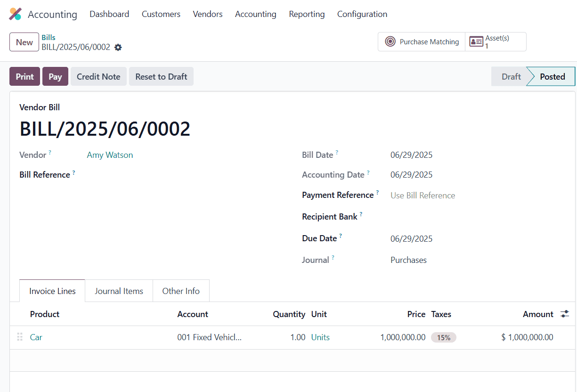Image resolution: width=577 pixels, height=392 pixels.
Task: Open the gear settings icon beside BILL/2025/06/0002
Action: pyautogui.click(x=118, y=47)
